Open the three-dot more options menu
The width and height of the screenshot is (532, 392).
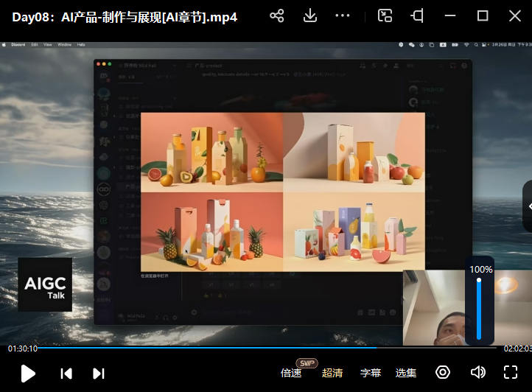click(343, 16)
